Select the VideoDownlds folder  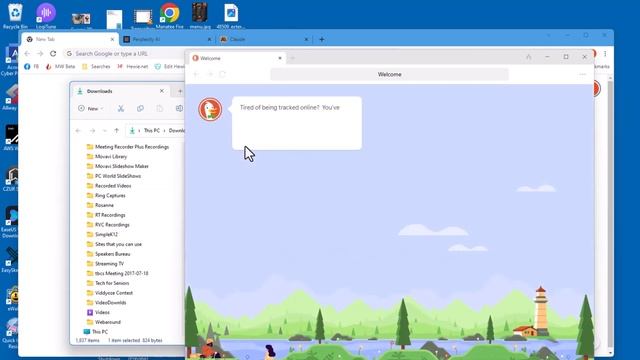pyautogui.click(x=107, y=302)
